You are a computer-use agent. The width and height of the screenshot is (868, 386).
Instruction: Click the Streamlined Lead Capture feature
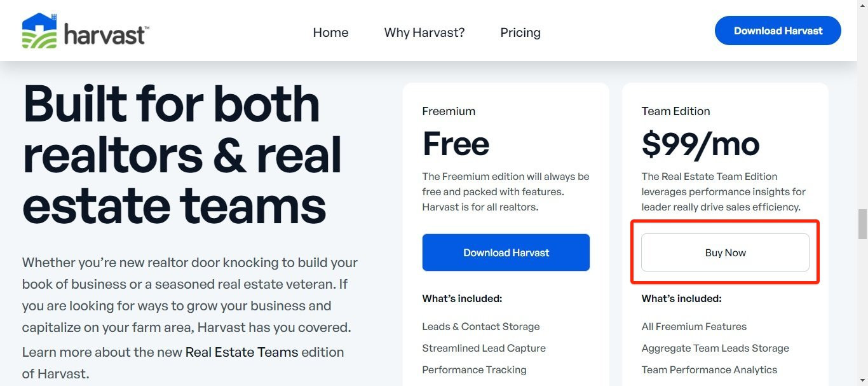pos(484,348)
